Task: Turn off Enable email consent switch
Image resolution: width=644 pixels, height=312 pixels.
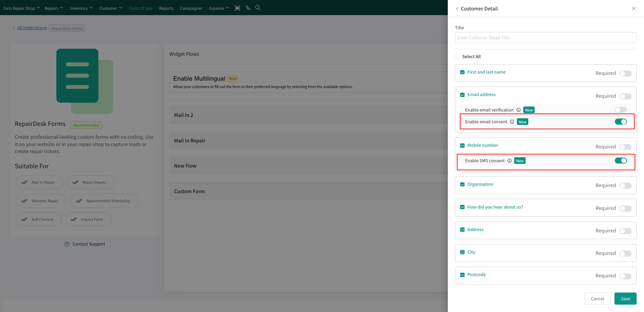Action: click(x=621, y=122)
